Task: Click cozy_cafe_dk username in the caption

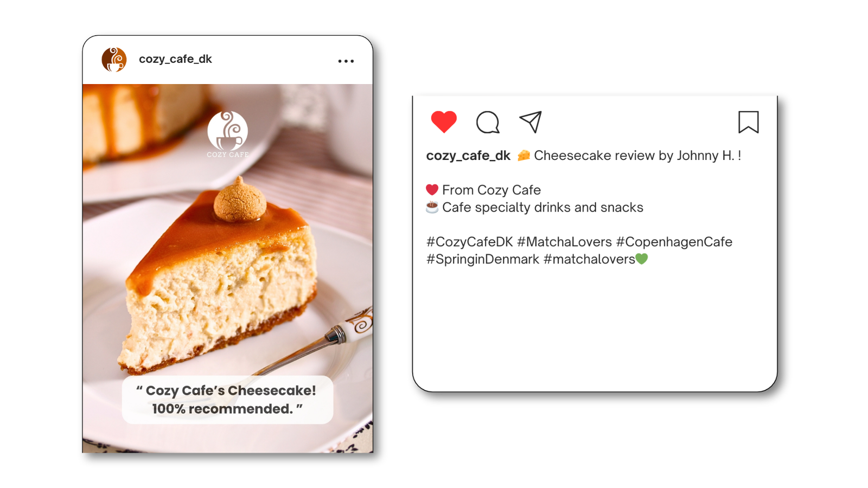Action: pos(468,156)
